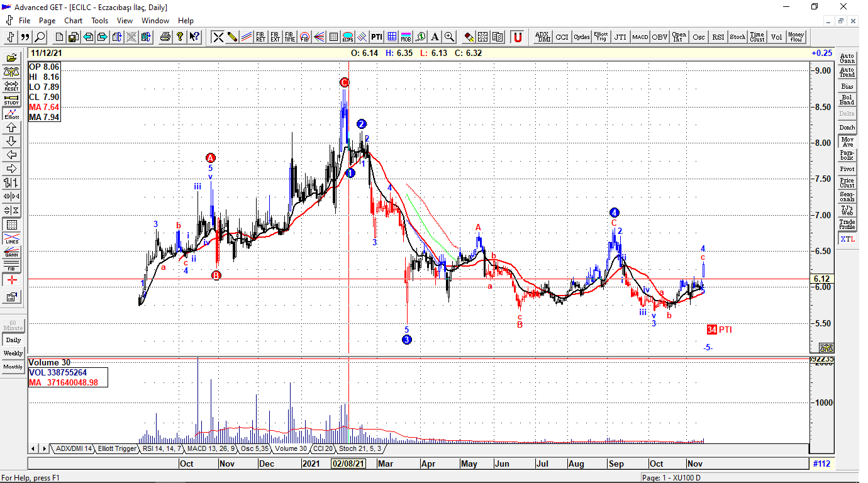This screenshot has height=483, width=868.
Task: Add the Money flow indicator
Action: [x=796, y=37]
